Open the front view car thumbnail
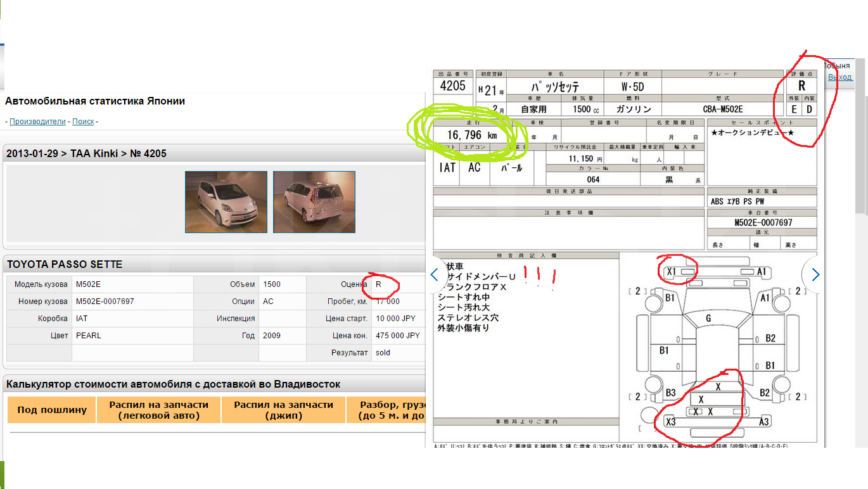 click(x=226, y=202)
